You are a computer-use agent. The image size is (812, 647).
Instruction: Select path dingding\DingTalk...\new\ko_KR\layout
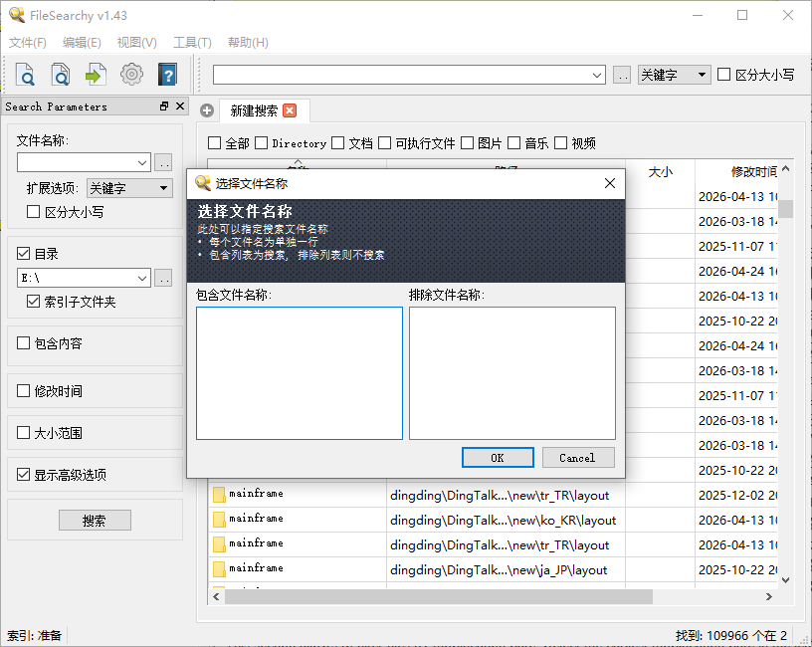(x=503, y=520)
